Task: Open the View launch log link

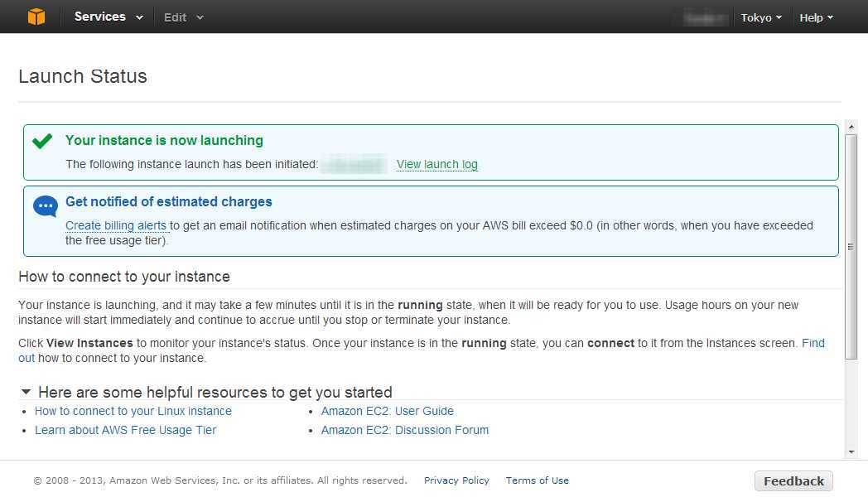Action: [x=436, y=164]
